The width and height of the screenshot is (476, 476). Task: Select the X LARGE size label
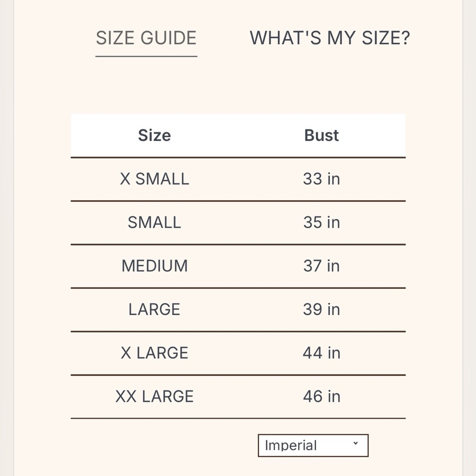(x=154, y=353)
